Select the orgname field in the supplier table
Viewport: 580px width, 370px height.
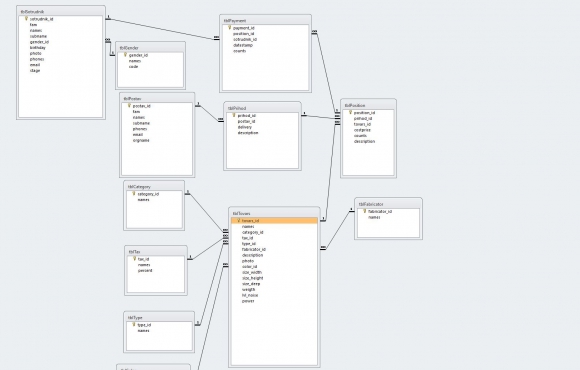(141, 140)
